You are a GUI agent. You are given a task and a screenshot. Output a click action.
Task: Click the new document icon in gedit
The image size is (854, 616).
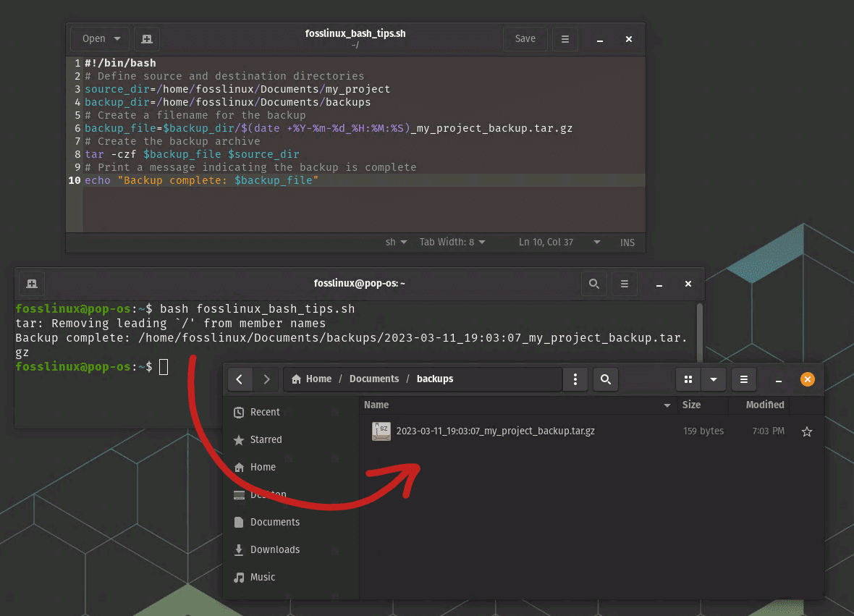pos(147,39)
